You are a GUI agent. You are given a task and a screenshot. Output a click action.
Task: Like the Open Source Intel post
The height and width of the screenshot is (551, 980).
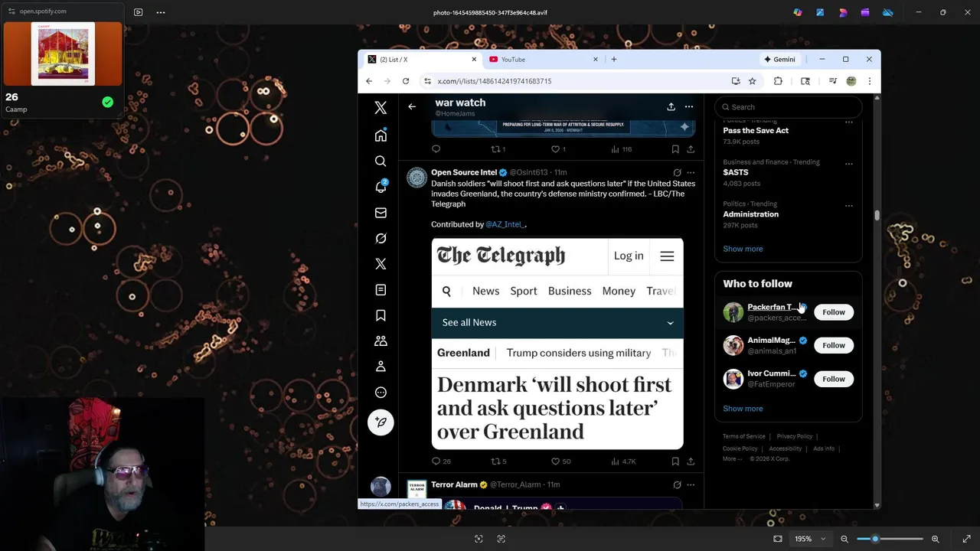[556, 461]
